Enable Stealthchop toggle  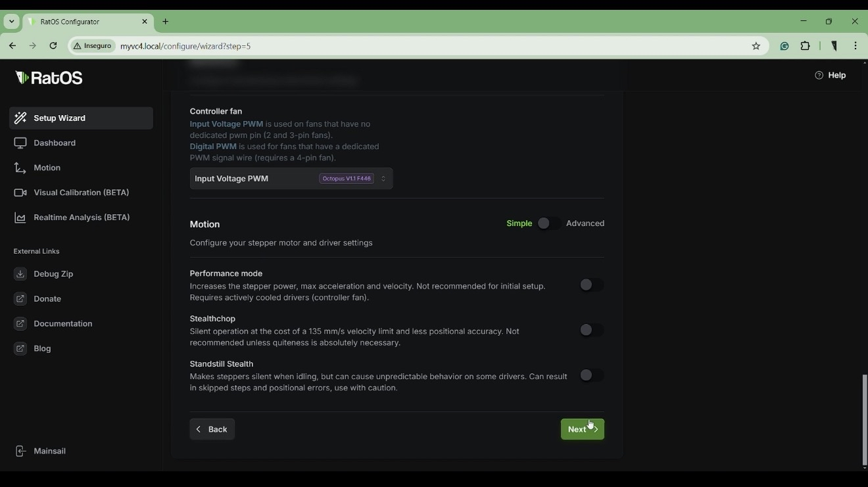(591, 331)
